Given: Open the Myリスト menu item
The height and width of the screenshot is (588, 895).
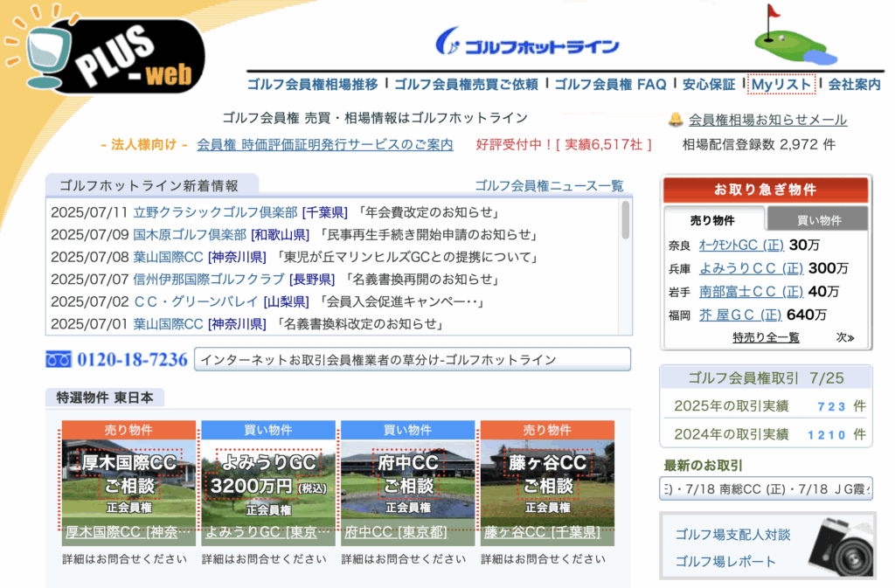Looking at the screenshot, I should click(781, 85).
